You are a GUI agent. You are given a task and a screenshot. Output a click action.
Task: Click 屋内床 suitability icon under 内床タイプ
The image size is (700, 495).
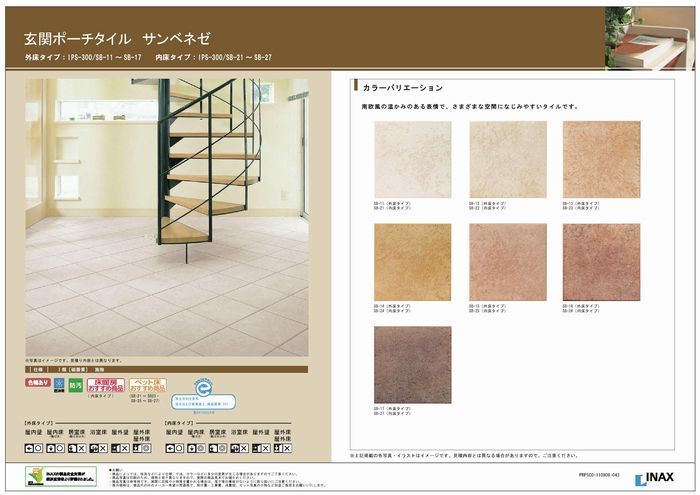tap(196, 448)
